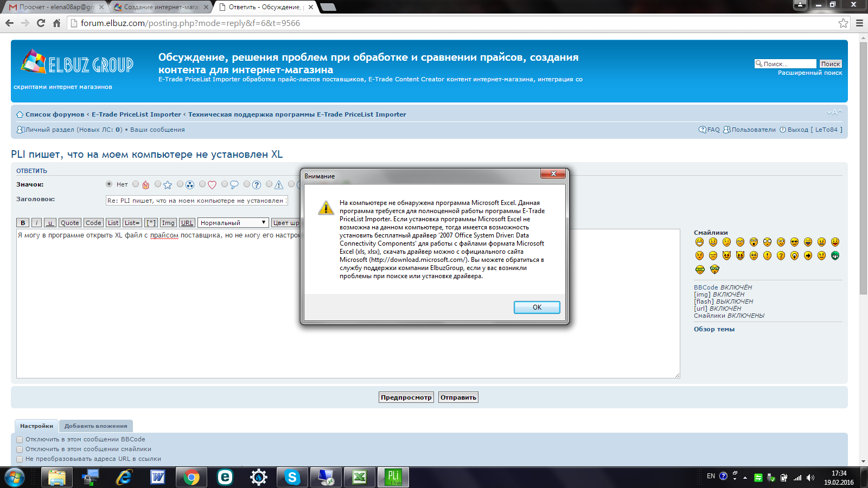Open 'Расширенный поиск' link
The image size is (868, 488).
point(810,73)
